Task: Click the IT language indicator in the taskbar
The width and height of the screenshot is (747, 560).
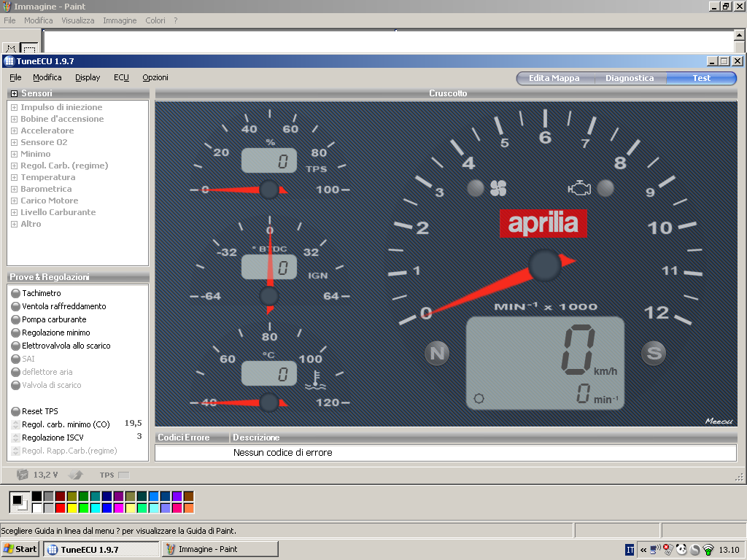Action: click(x=630, y=550)
